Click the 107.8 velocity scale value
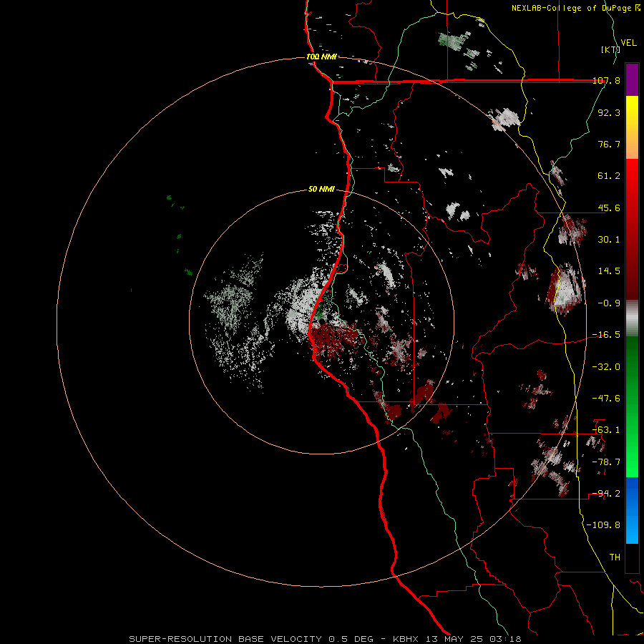644x644 pixels. pyautogui.click(x=607, y=81)
